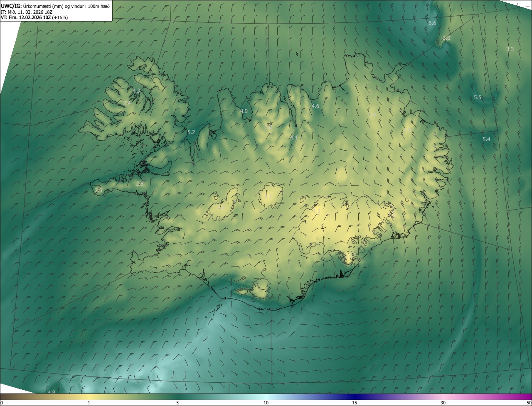The height and width of the screenshot is (406, 532).
Task: Click the 0 label at color bar start
Action: pyautogui.click(x=2, y=403)
